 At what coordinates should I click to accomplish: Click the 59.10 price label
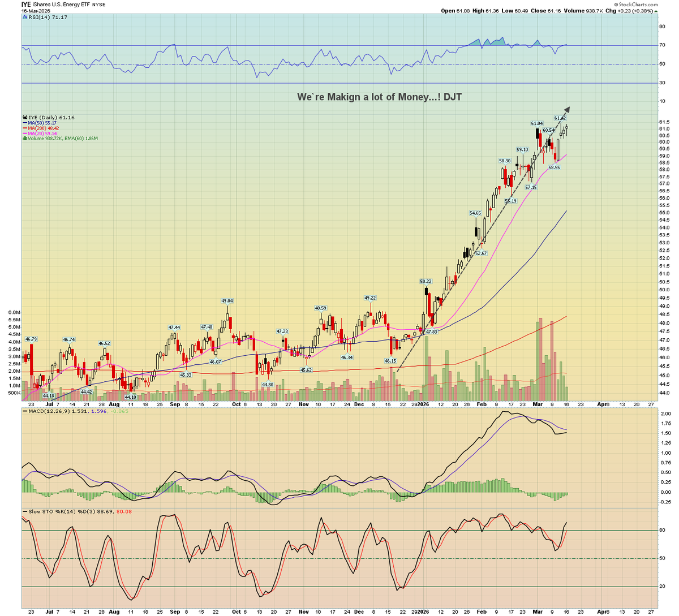click(522, 150)
